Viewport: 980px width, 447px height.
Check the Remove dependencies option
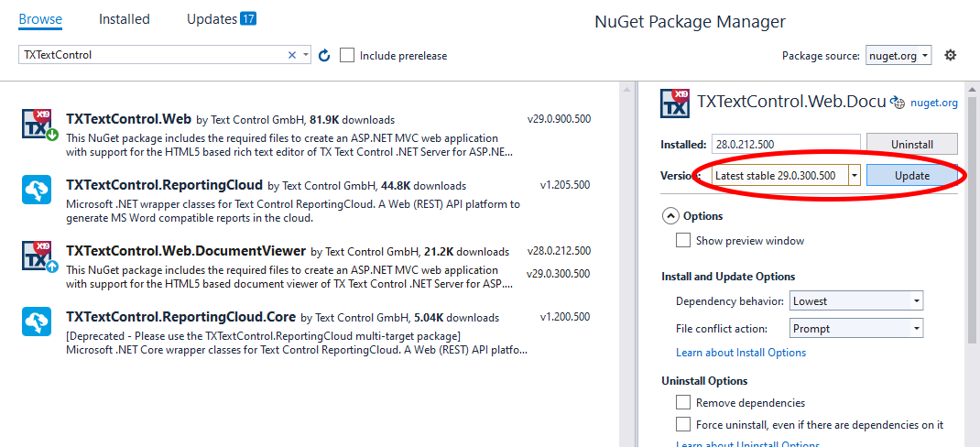tap(683, 403)
